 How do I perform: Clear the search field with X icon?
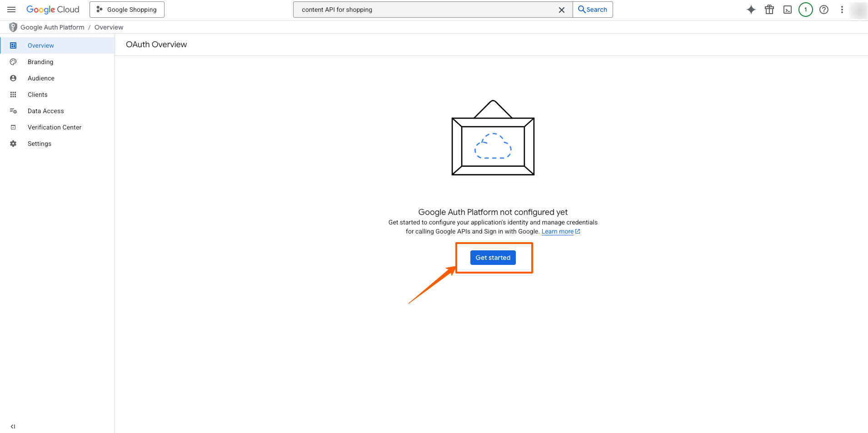click(x=562, y=10)
